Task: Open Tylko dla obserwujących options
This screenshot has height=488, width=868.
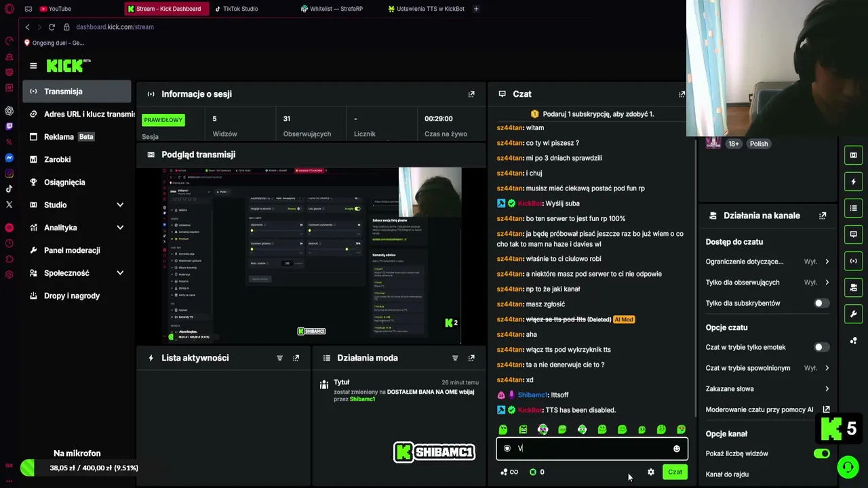Action: pos(767,283)
